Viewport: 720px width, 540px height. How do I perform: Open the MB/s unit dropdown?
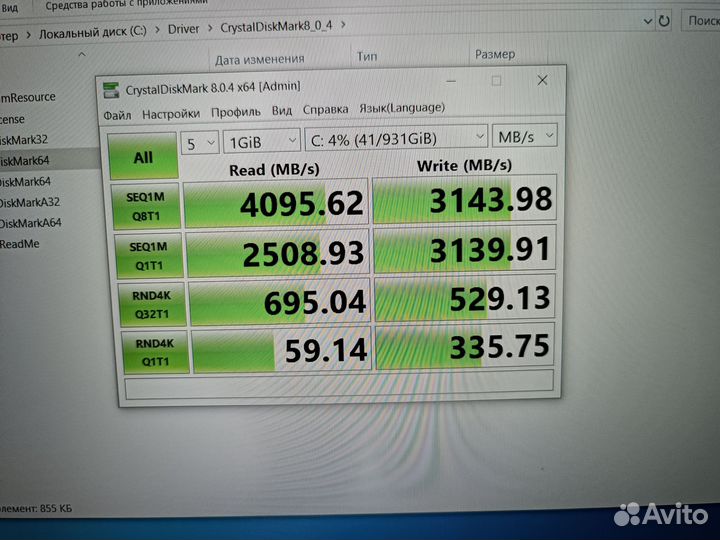525,135
